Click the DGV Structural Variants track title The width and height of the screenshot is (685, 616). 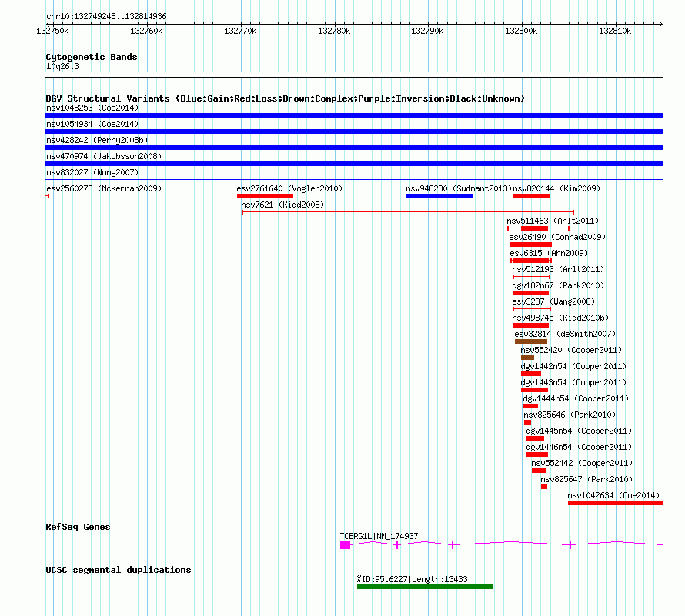coord(285,98)
